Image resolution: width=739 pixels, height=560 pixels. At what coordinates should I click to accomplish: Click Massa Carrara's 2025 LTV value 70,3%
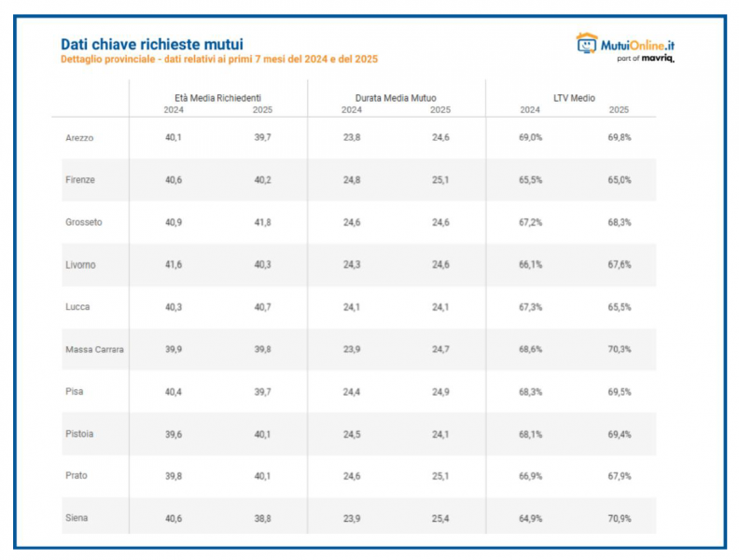(619, 349)
